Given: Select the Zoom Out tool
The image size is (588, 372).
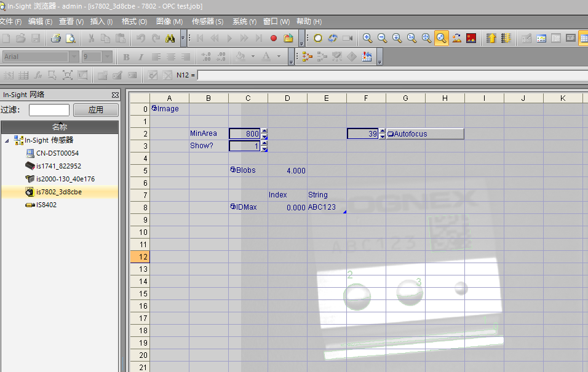Looking at the screenshot, I should (382, 38).
